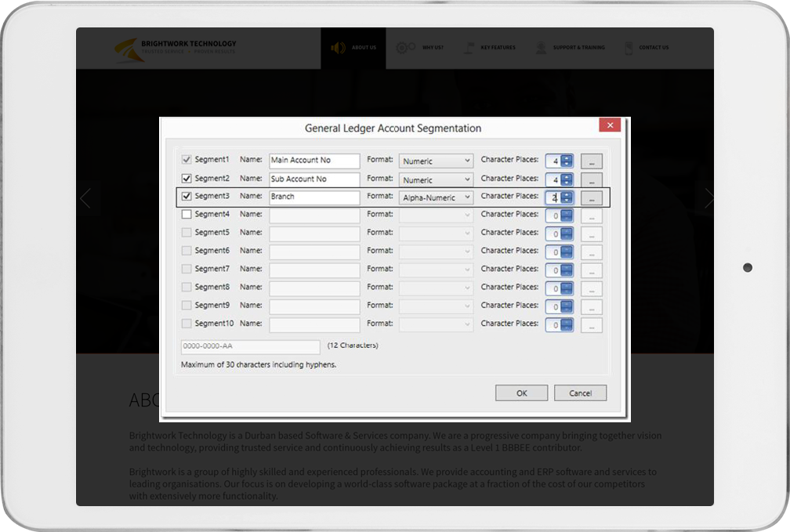Click the ellipsis button for Segment2
The height and width of the screenshot is (532, 790).
pos(591,180)
